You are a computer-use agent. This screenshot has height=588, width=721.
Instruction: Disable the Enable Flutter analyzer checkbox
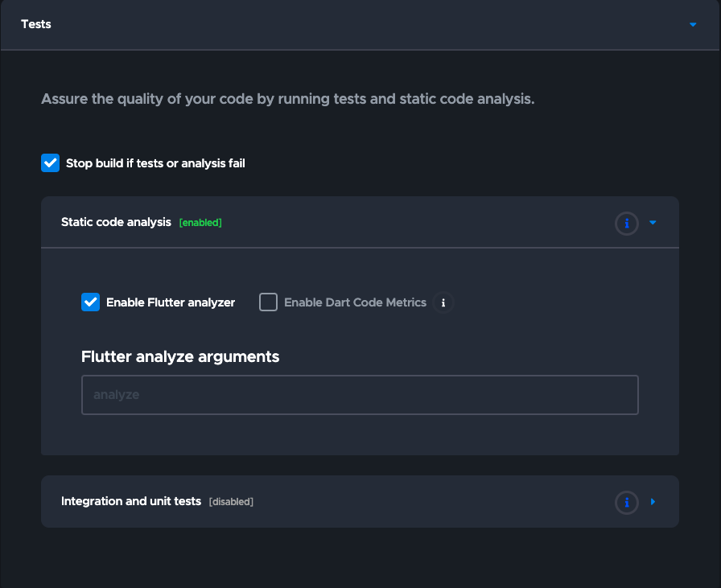(x=90, y=302)
